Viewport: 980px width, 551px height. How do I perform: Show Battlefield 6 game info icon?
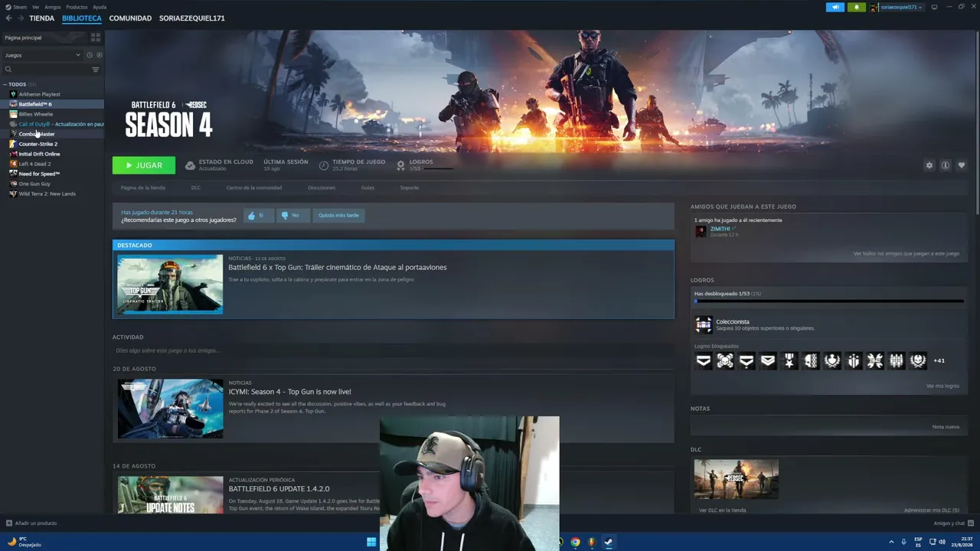pos(946,165)
